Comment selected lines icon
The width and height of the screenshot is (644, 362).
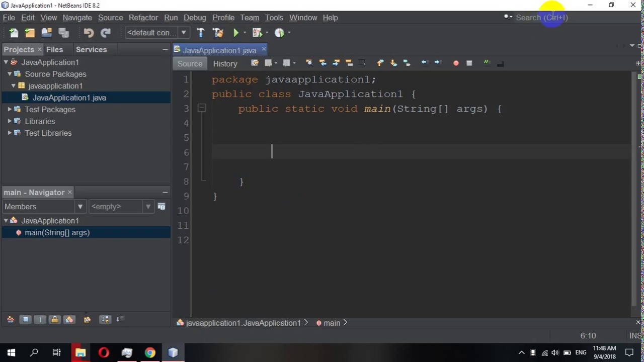click(487, 63)
